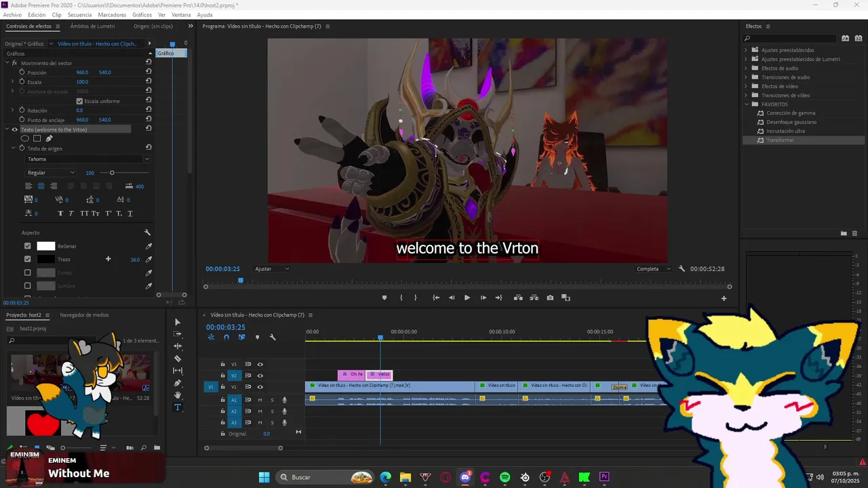Select the Type tool
Screen dimensions: 868x488
pyautogui.click(x=178, y=407)
